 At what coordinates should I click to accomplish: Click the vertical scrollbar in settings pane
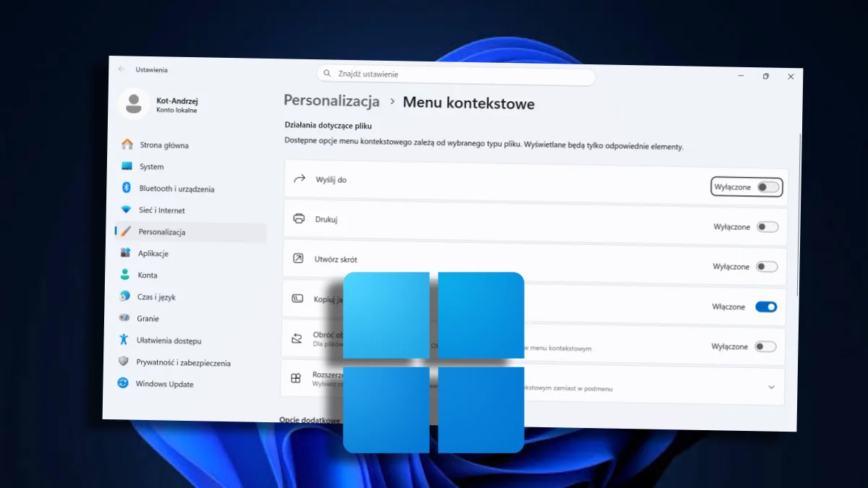point(799,213)
